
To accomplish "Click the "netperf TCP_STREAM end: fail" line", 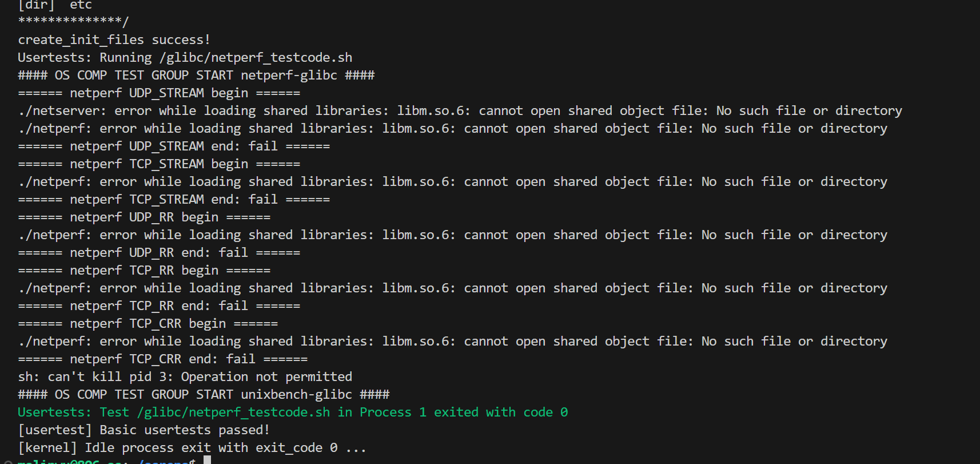I will point(174,200).
